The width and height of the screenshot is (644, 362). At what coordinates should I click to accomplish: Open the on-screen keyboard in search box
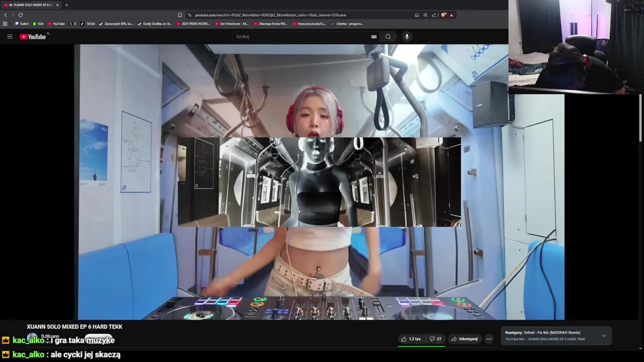(x=374, y=36)
